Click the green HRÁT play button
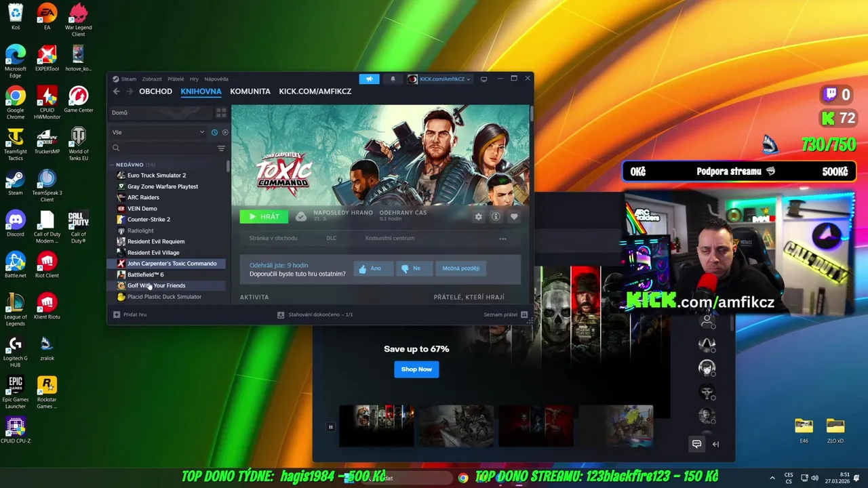 tap(264, 217)
